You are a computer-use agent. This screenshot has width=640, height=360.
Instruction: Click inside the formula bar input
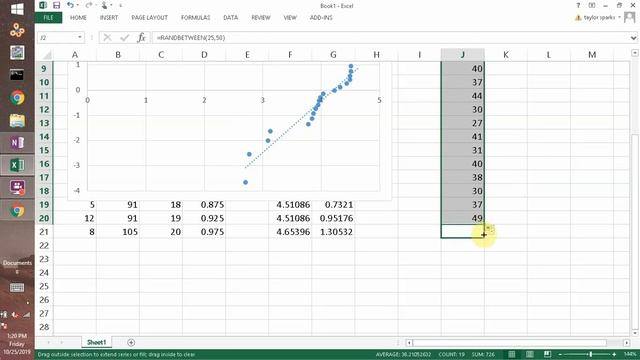click(x=390, y=38)
